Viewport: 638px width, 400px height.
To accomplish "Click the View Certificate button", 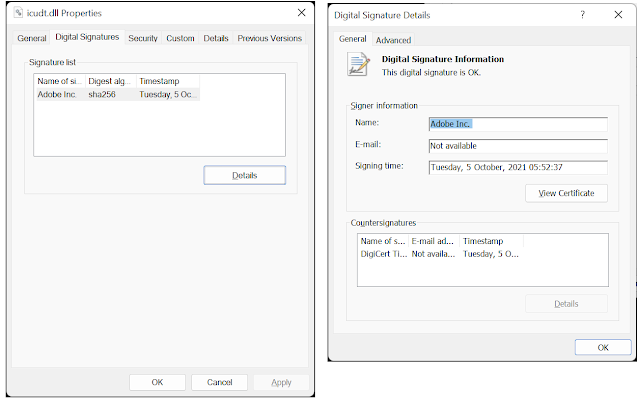I will (566, 193).
